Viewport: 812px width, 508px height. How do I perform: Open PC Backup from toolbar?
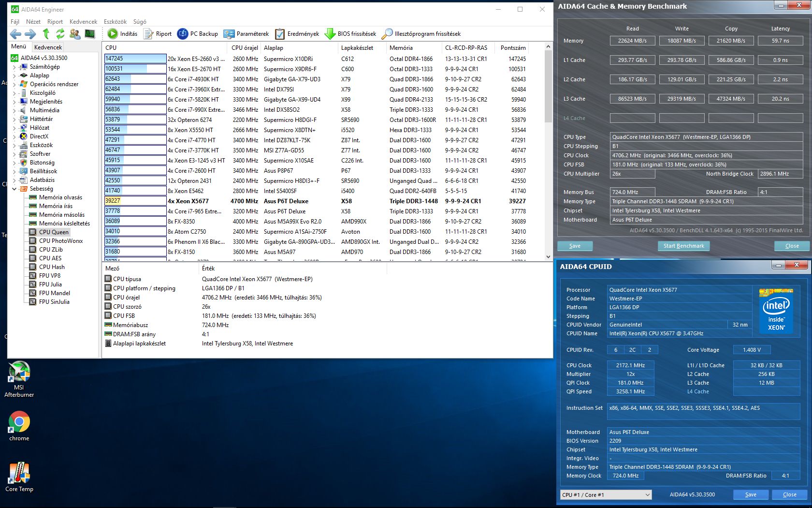click(x=198, y=34)
